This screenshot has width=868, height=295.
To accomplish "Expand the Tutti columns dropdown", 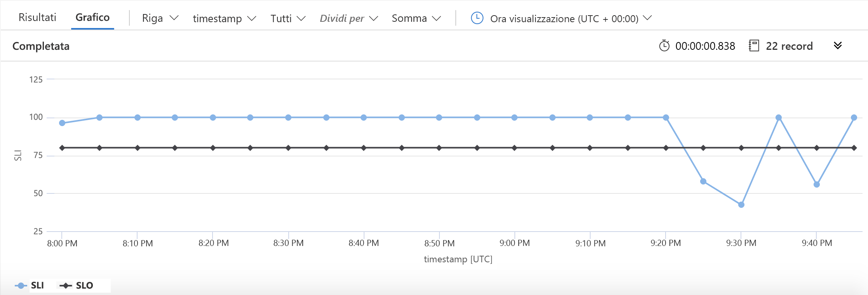I will point(288,18).
